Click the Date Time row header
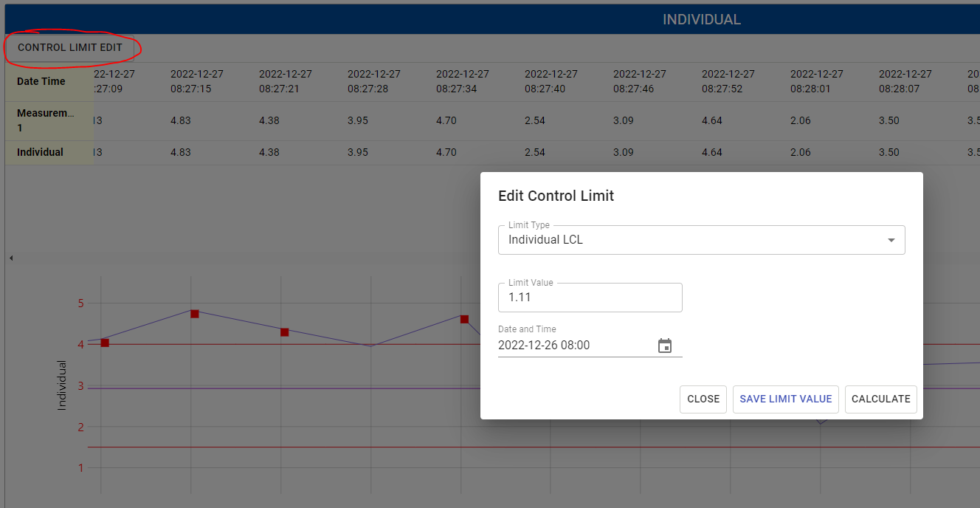The image size is (980, 508). coord(41,81)
